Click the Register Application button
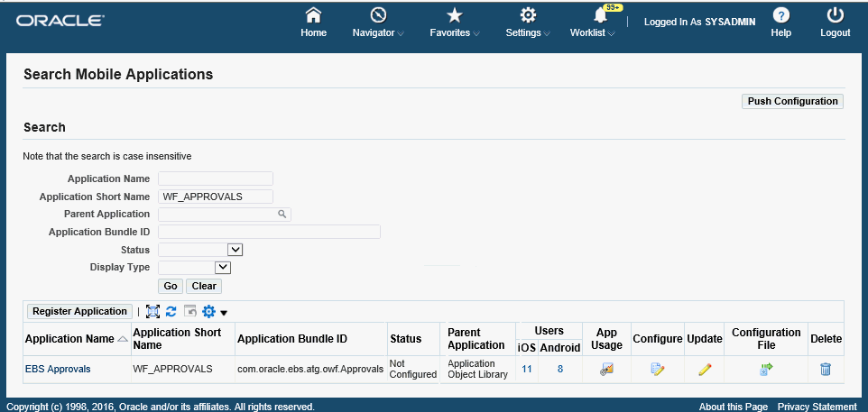This screenshot has height=412, width=868. (79, 311)
